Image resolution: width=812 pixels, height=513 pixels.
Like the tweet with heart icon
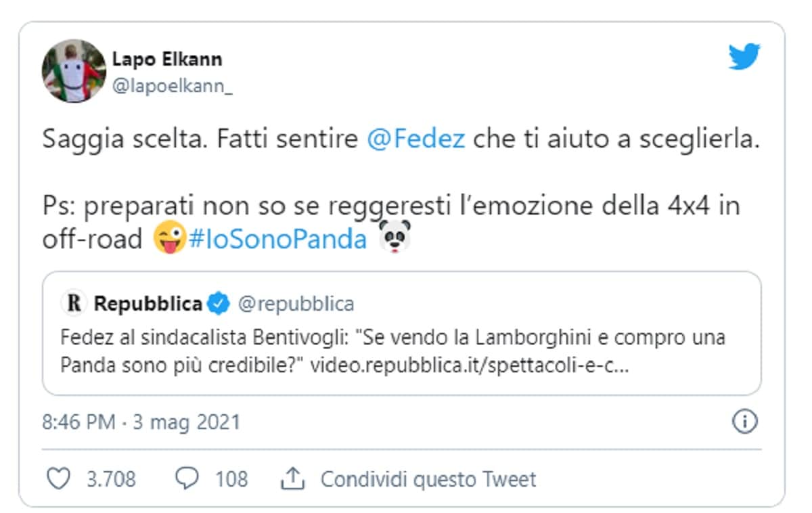coord(59,479)
